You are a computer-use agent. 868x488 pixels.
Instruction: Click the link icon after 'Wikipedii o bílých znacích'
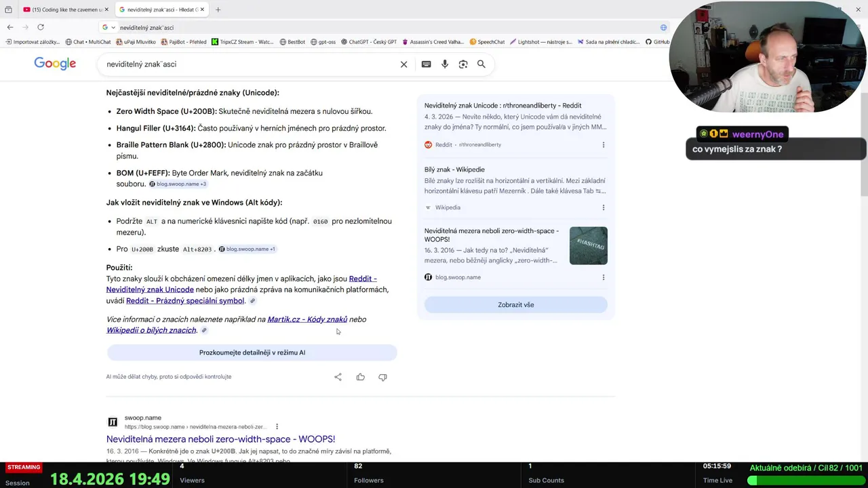[204, 330]
